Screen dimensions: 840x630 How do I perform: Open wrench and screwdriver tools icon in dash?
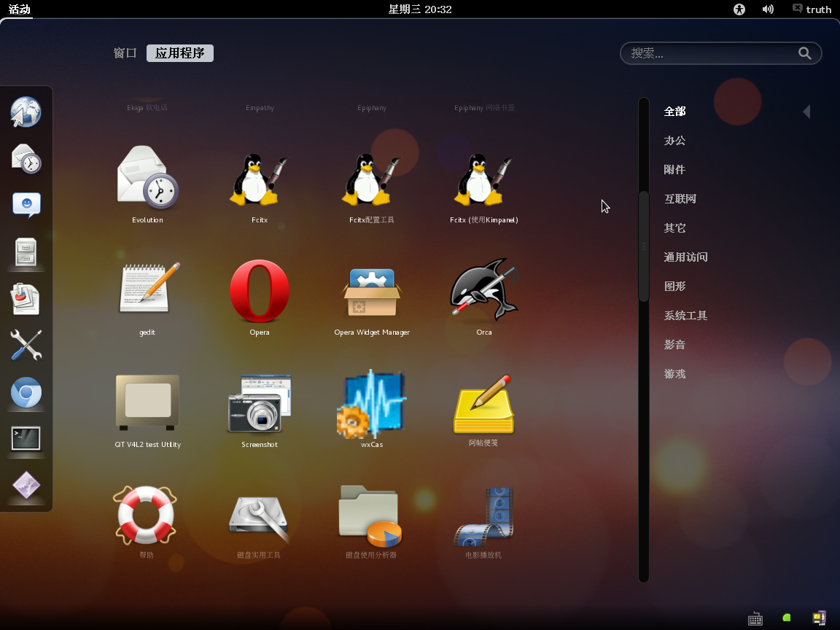(x=26, y=345)
